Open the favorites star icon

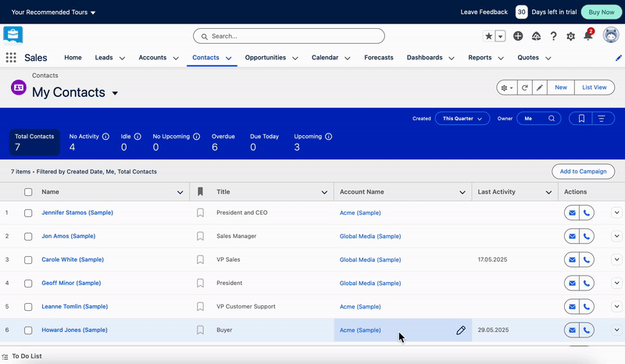click(x=489, y=36)
